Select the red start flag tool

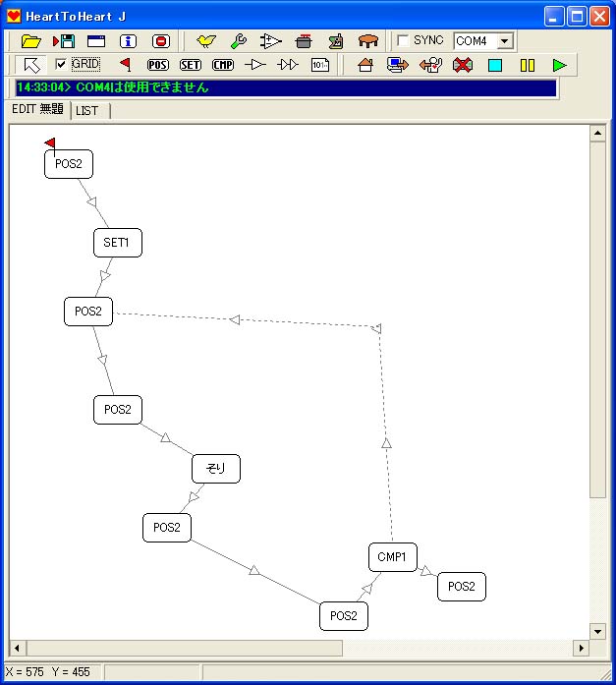click(x=126, y=65)
